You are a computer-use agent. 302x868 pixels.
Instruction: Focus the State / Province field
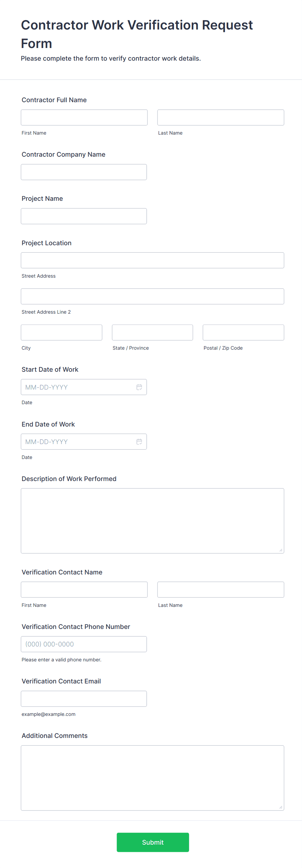[153, 332]
